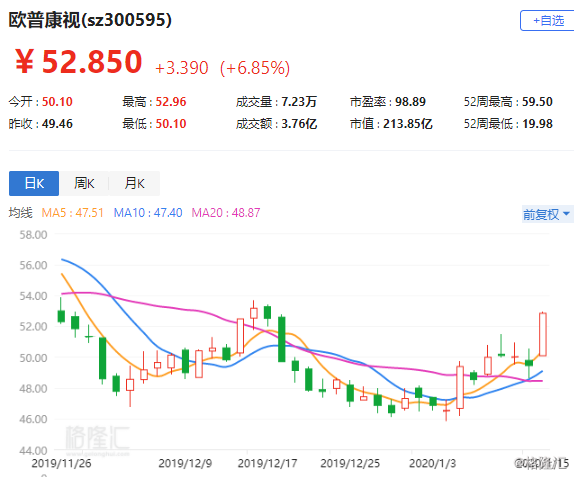
Task: Click the percent change (+6.85%)
Action: coord(255,68)
